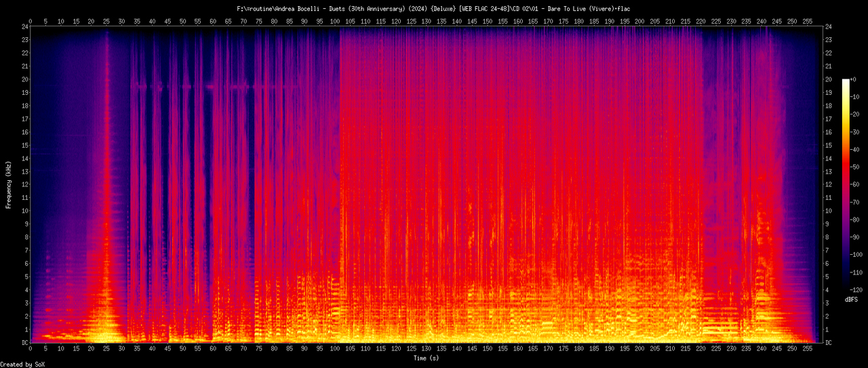Click "12" on the right frequency axis
Viewport: 868px width, 368px height.
pos(829,184)
